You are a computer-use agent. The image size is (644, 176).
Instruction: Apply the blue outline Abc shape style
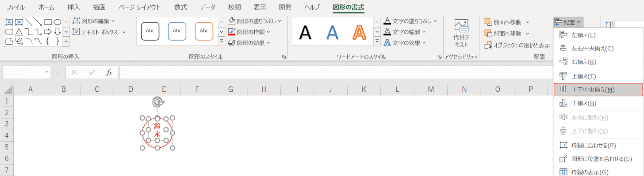point(177,31)
